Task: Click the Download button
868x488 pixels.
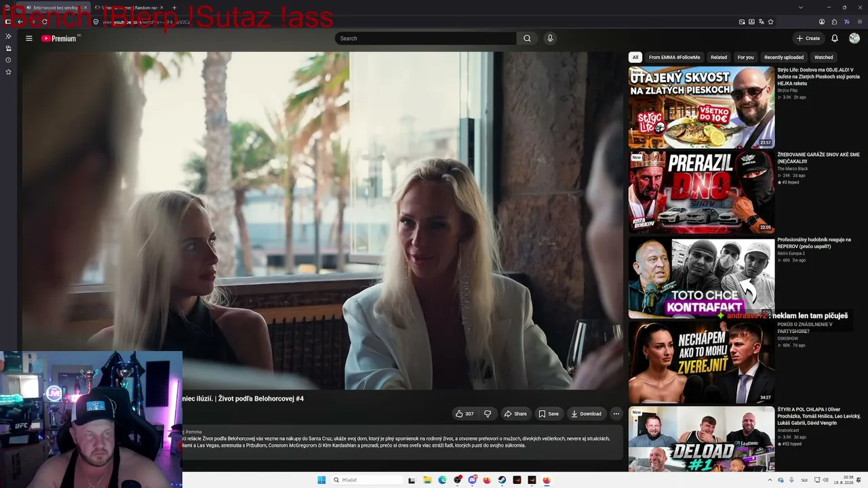Action: [x=587, y=413]
